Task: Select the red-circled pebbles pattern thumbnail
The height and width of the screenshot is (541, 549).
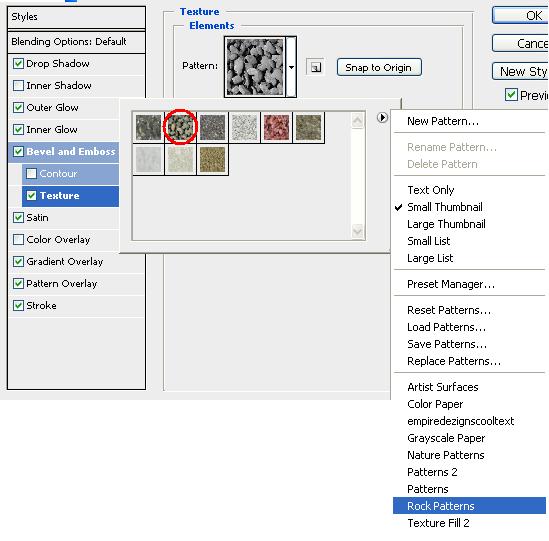Action: click(x=180, y=128)
